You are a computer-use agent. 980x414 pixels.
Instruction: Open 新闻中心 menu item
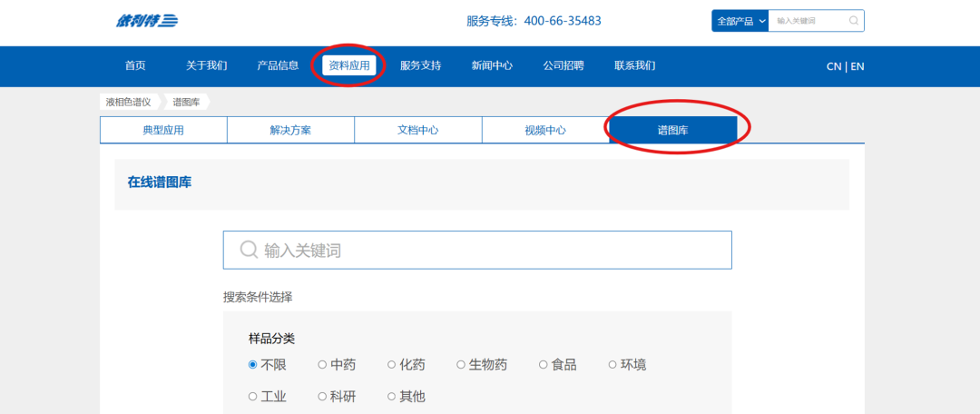pyautogui.click(x=492, y=65)
